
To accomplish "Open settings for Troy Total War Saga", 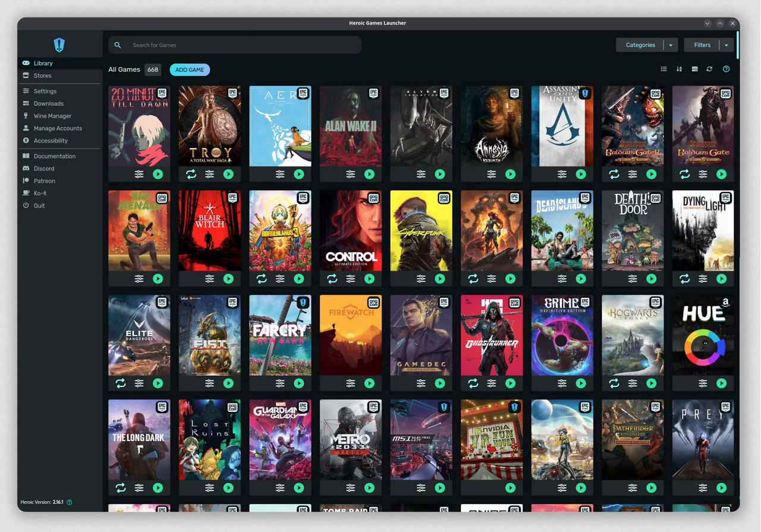I will coord(210,174).
